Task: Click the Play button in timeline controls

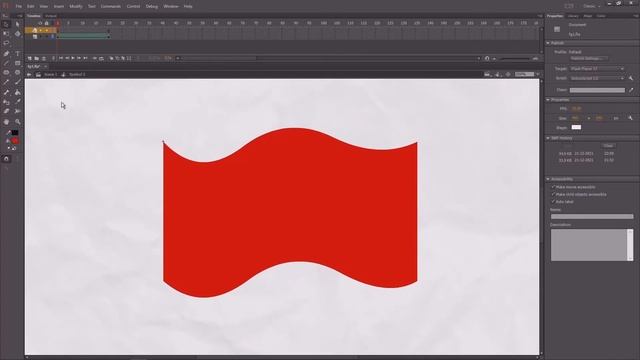Action: pos(73,58)
